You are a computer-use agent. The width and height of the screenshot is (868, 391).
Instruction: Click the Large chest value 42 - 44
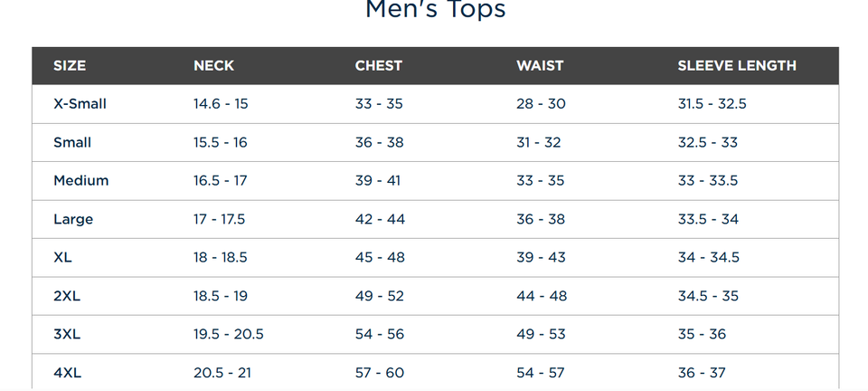click(x=380, y=220)
